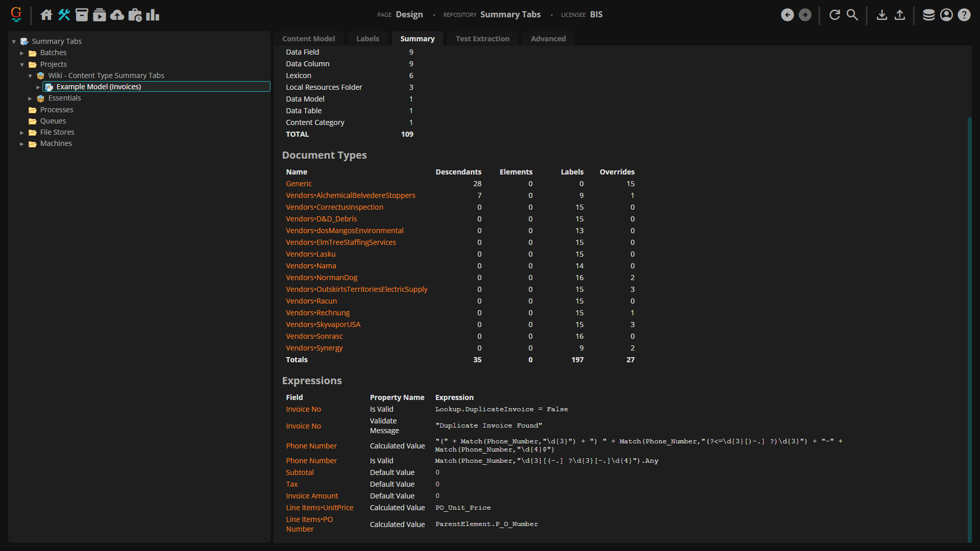
Task: Collapse the Projects folder
Action: pos(22,65)
